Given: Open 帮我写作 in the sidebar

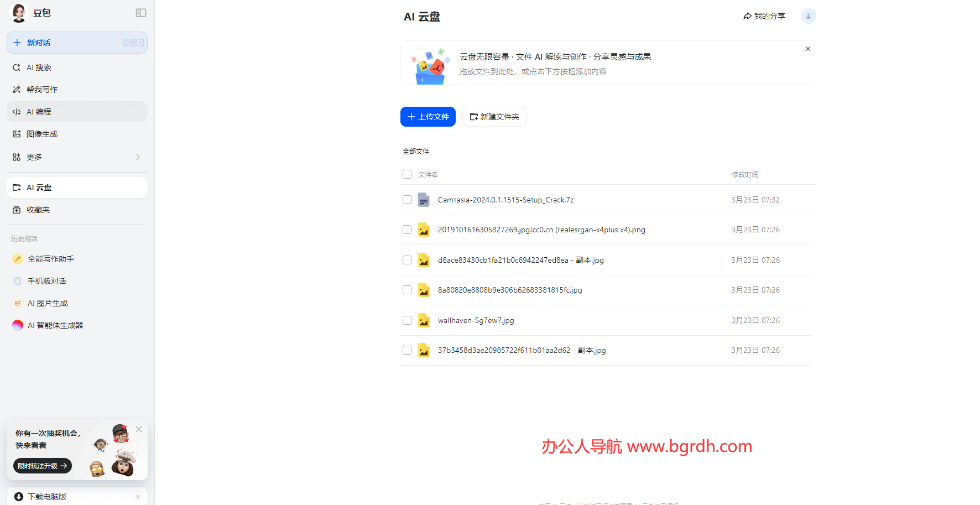Looking at the screenshot, I should (77, 90).
